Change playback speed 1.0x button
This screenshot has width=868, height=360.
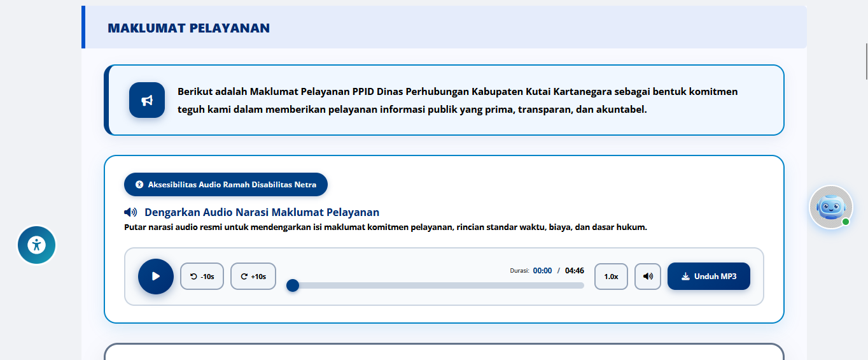(x=611, y=277)
